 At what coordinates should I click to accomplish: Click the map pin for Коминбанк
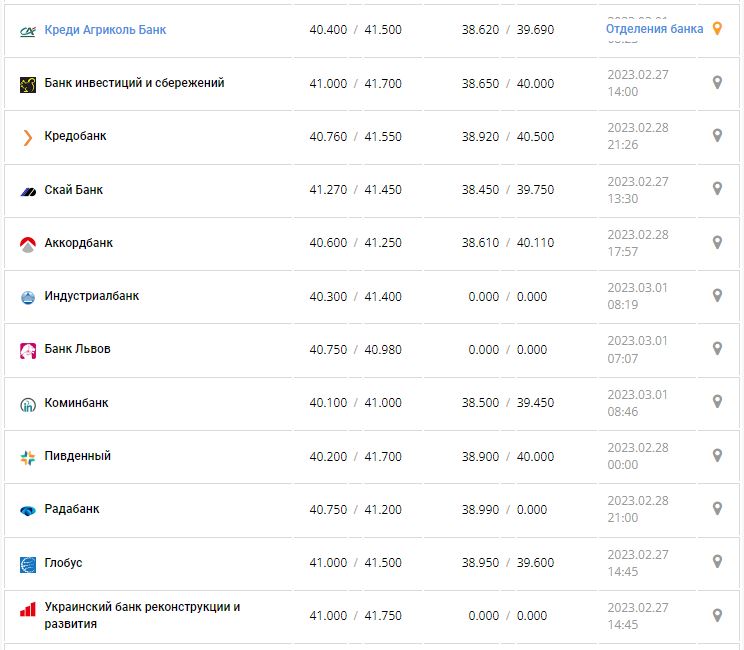tap(717, 401)
